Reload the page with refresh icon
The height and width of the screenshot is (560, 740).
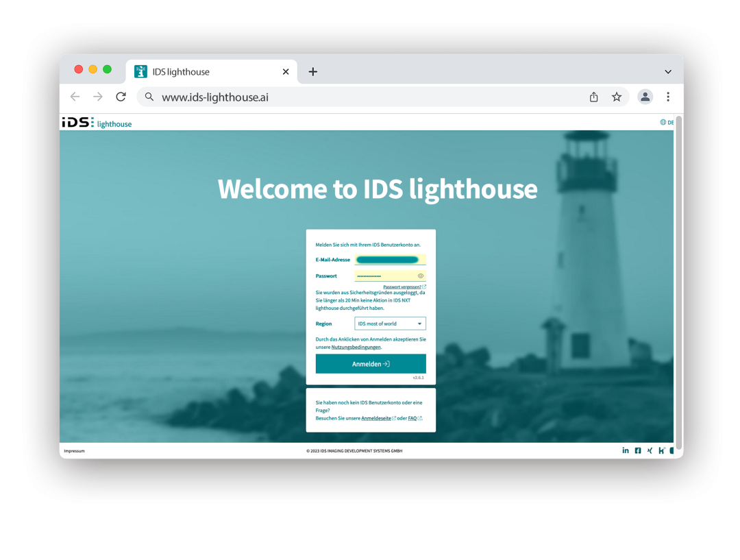[x=121, y=97]
